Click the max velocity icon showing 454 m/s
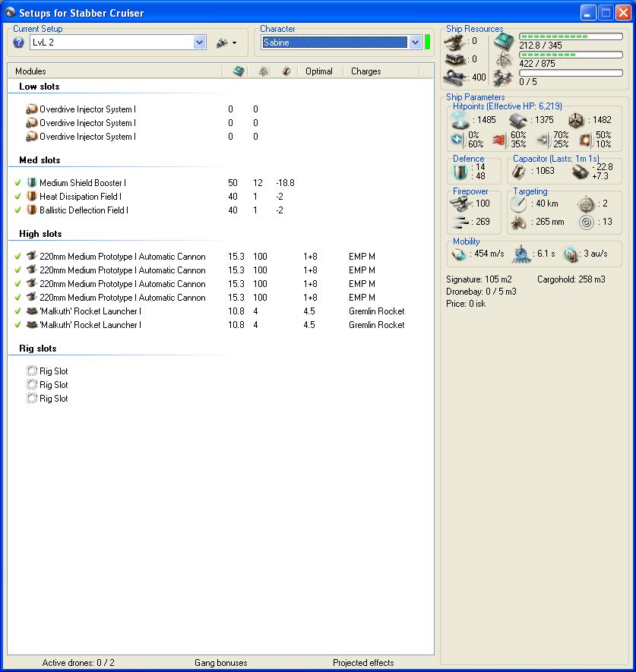636x672 pixels. click(x=459, y=254)
